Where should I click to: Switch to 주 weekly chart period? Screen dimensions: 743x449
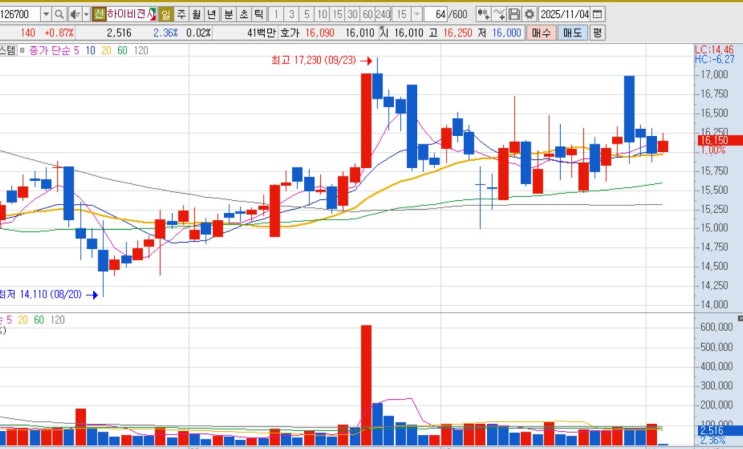(181, 15)
